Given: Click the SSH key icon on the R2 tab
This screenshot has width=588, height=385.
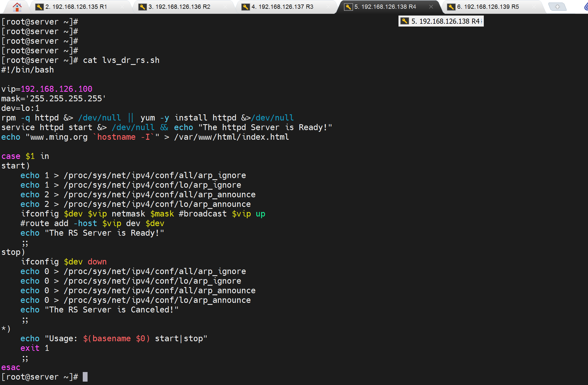Looking at the screenshot, I should point(142,7).
